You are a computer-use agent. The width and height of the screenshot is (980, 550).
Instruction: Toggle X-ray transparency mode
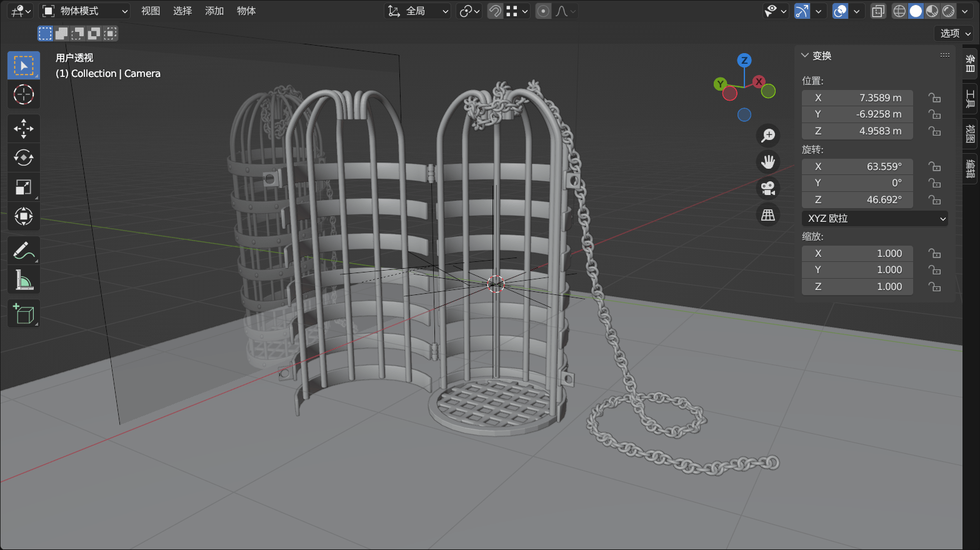click(878, 11)
